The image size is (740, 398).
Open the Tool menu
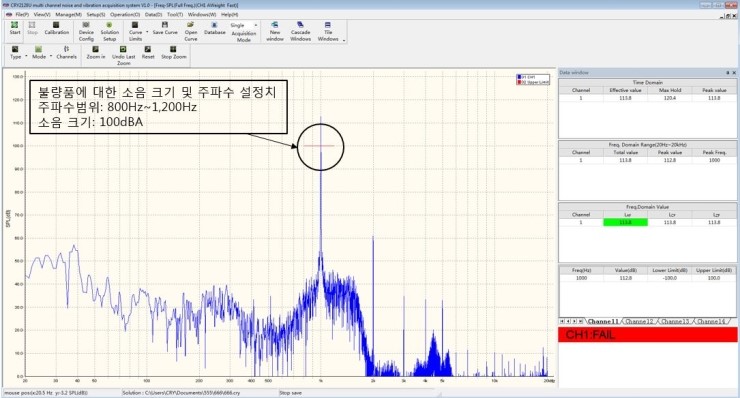click(x=175, y=15)
